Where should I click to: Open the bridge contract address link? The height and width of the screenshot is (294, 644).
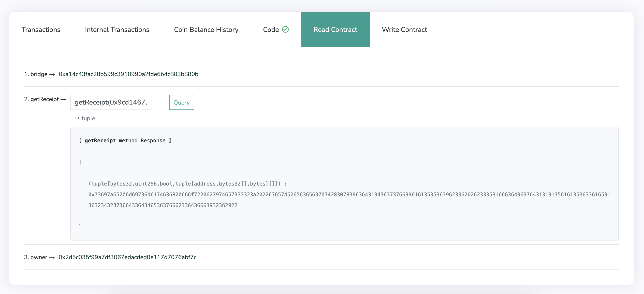pos(128,74)
